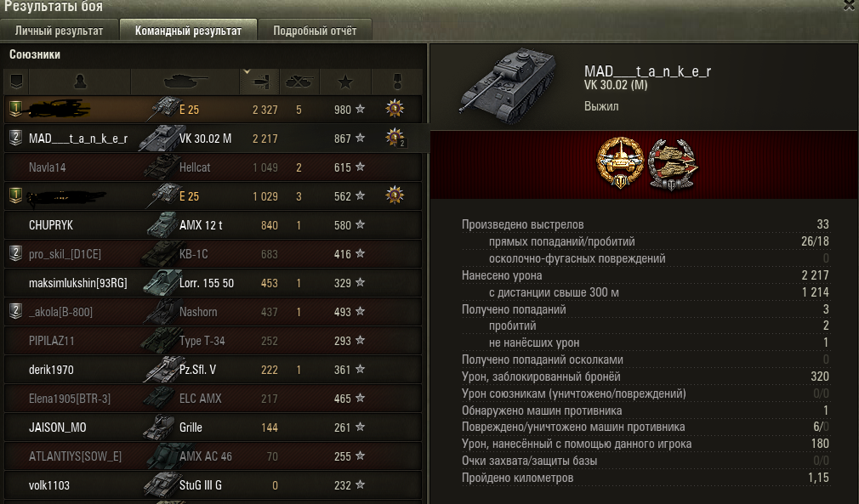The height and width of the screenshot is (504, 859).
Task: Click MAD___t_a_n_k_e_r row medal icon
Action: pos(395,138)
